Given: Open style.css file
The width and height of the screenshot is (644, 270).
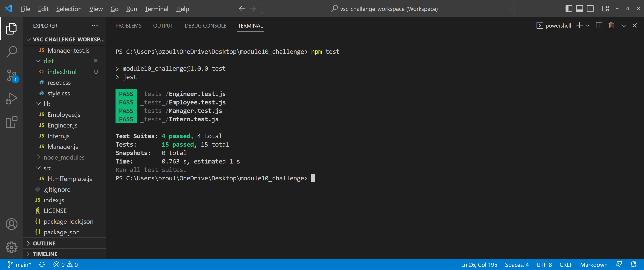Looking at the screenshot, I should (x=65, y=93).
